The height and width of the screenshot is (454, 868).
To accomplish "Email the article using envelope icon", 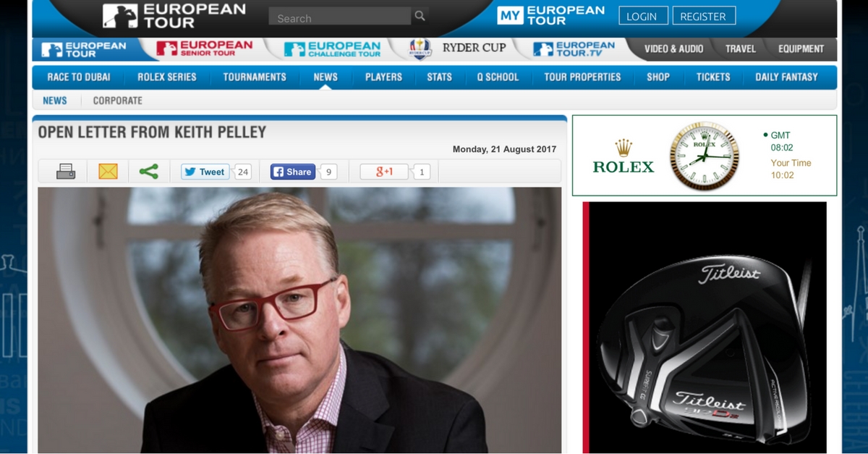I will click(108, 172).
